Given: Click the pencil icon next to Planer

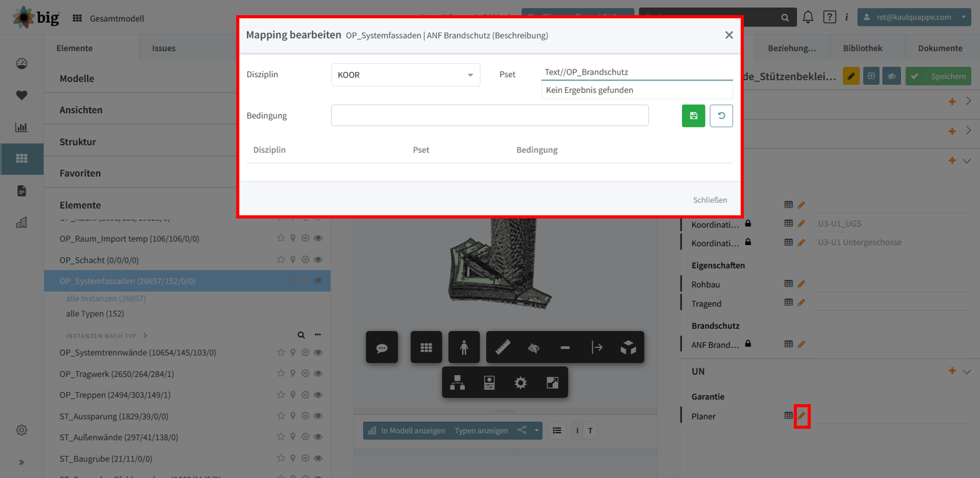Looking at the screenshot, I should tap(801, 416).
